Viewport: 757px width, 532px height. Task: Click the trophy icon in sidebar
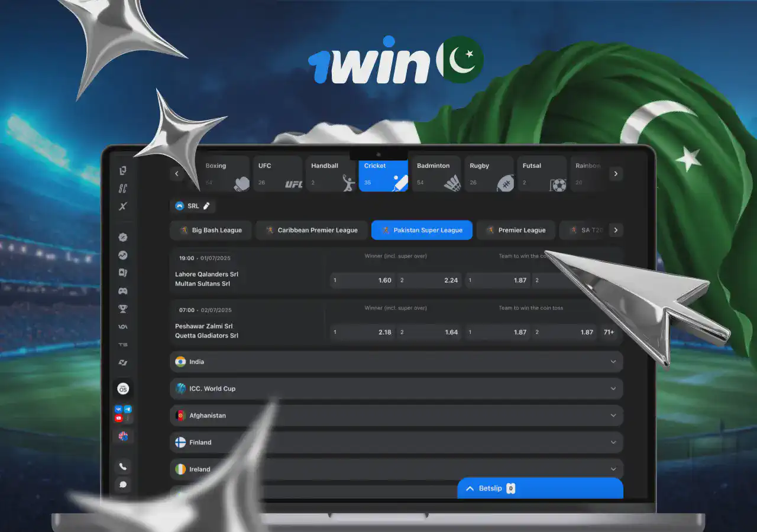[122, 309]
